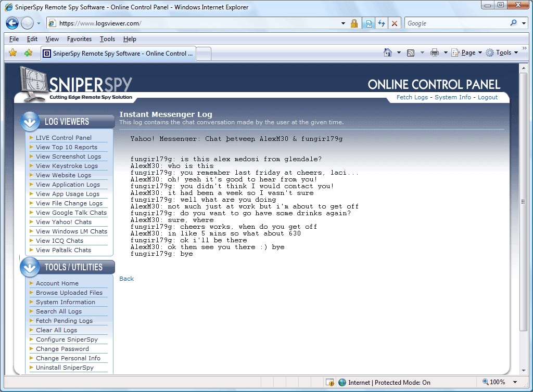Click the browser Forward arrow button
The image size is (533, 392).
pos(27,23)
